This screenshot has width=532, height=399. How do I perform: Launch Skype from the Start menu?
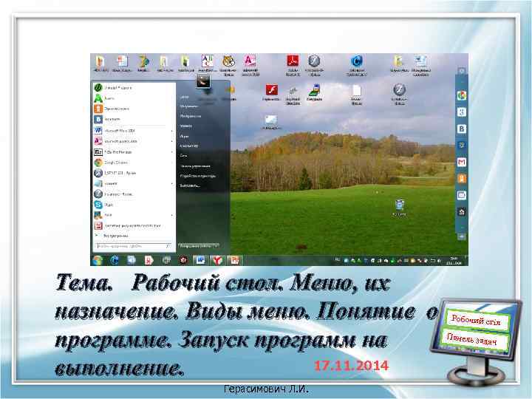click(134, 205)
